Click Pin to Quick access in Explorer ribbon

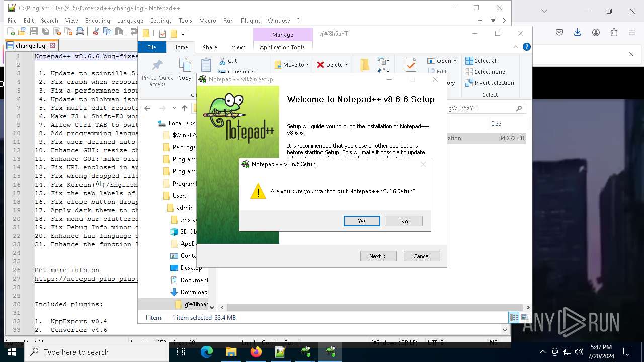tap(157, 73)
